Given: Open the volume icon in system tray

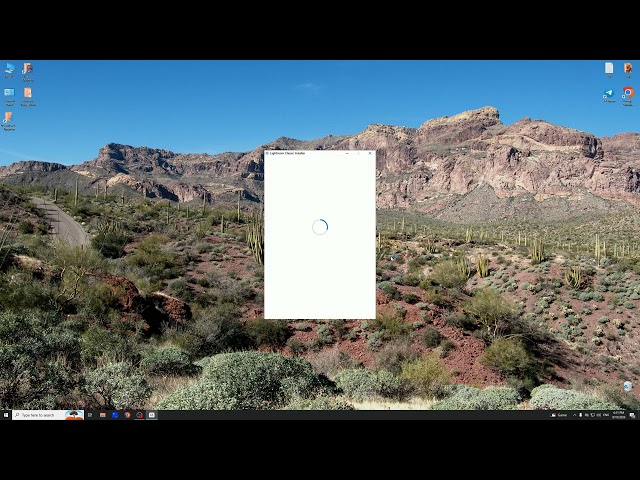Looking at the screenshot, I should tap(599, 415).
